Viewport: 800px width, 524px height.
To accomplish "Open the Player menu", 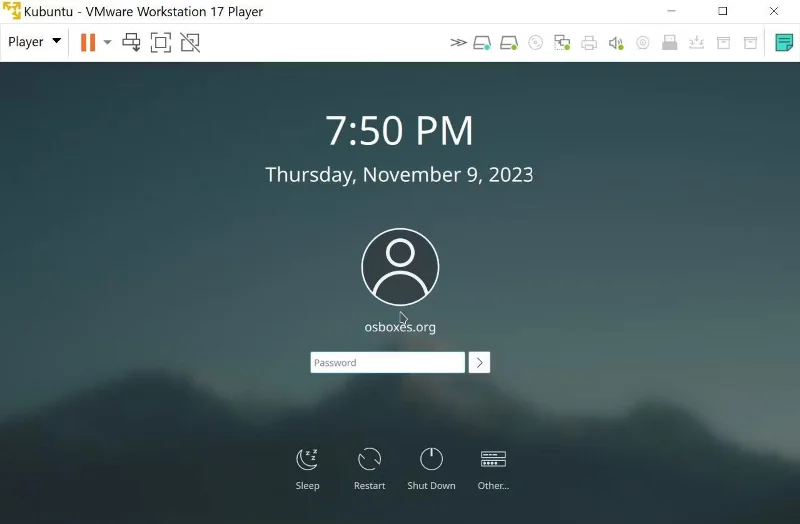I will click(x=34, y=42).
